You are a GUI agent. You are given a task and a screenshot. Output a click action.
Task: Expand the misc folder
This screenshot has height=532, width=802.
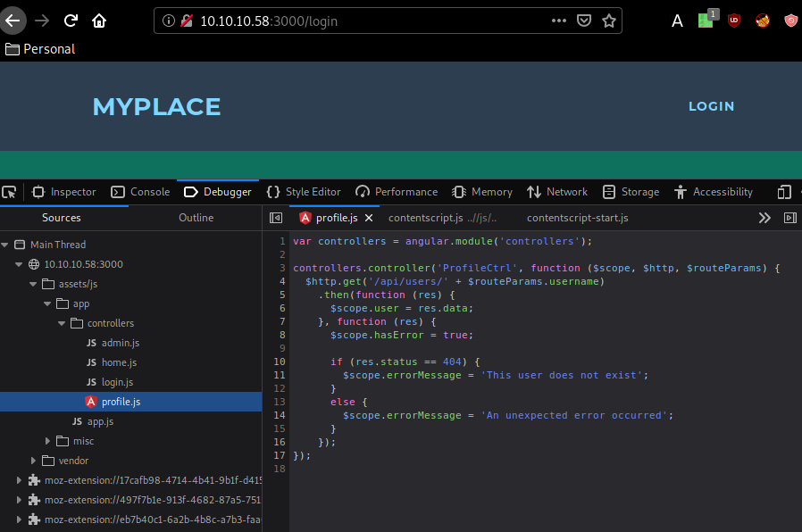pyautogui.click(x=48, y=441)
